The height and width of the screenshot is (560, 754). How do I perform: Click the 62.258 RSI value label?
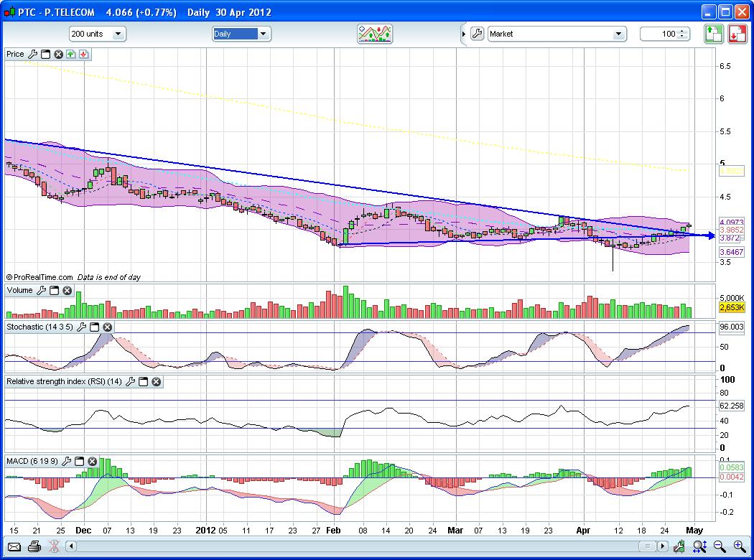click(732, 406)
